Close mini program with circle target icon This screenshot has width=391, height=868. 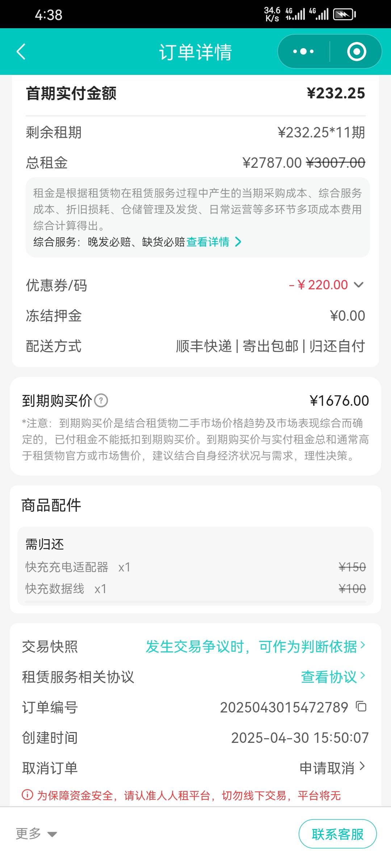click(x=357, y=51)
